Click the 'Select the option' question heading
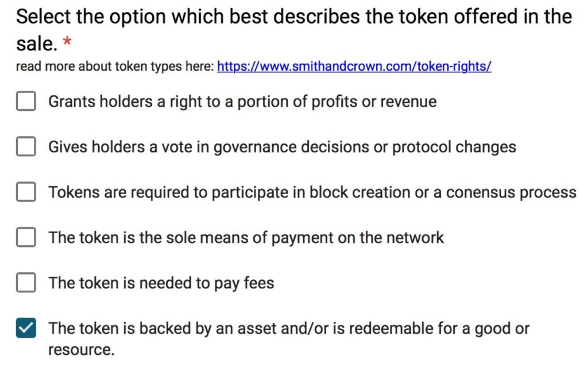Viewport: 588px width, 374px height. click(293, 17)
